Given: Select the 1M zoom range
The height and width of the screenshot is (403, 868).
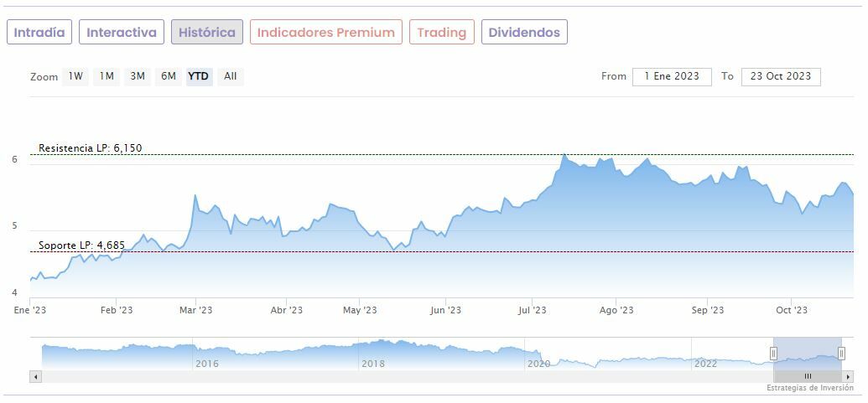Looking at the screenshot, I should [x=107, y=76].
